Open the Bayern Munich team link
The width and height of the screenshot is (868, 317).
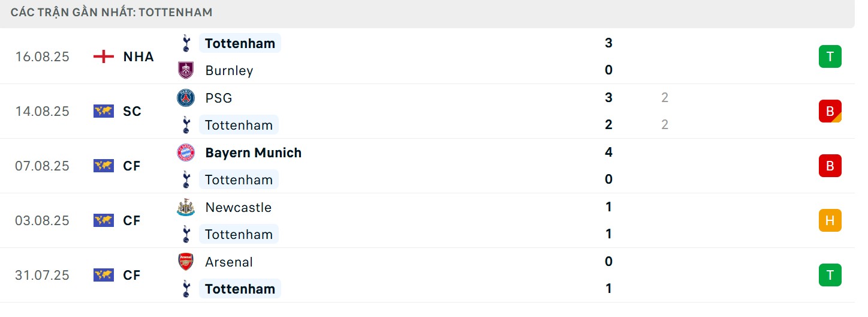coord(253,152)
